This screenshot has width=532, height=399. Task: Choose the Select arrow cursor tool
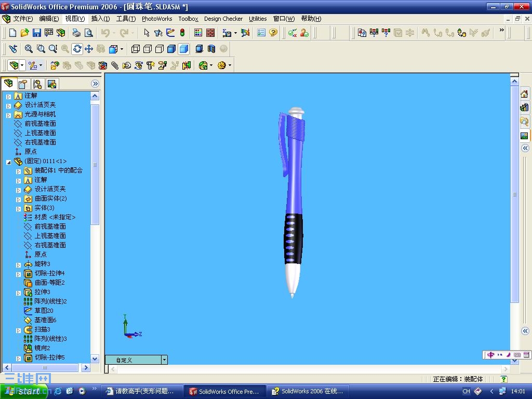pyautogui.click(x=147, y=33)
